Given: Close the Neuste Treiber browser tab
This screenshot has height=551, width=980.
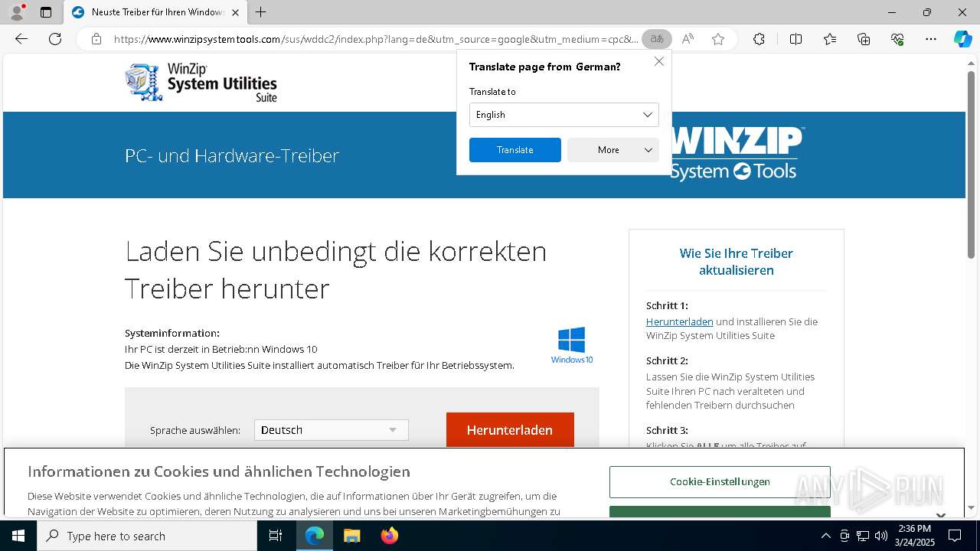Looking at the screenshot, I should pos(235,12).
